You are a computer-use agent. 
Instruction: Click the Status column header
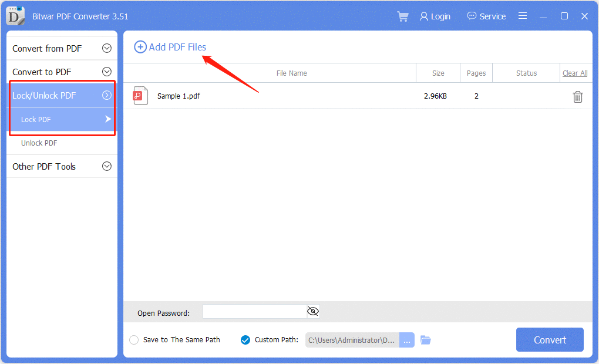pos(526,73)
